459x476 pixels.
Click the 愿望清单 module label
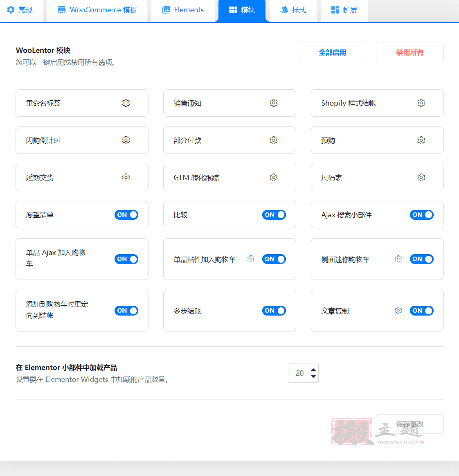tap(40, 215)
